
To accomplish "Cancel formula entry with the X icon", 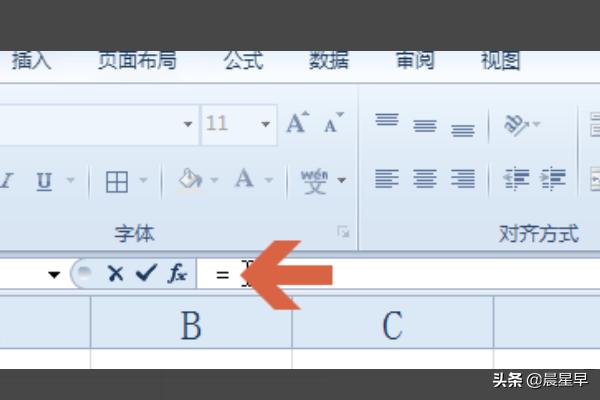I will pos(115,274).
